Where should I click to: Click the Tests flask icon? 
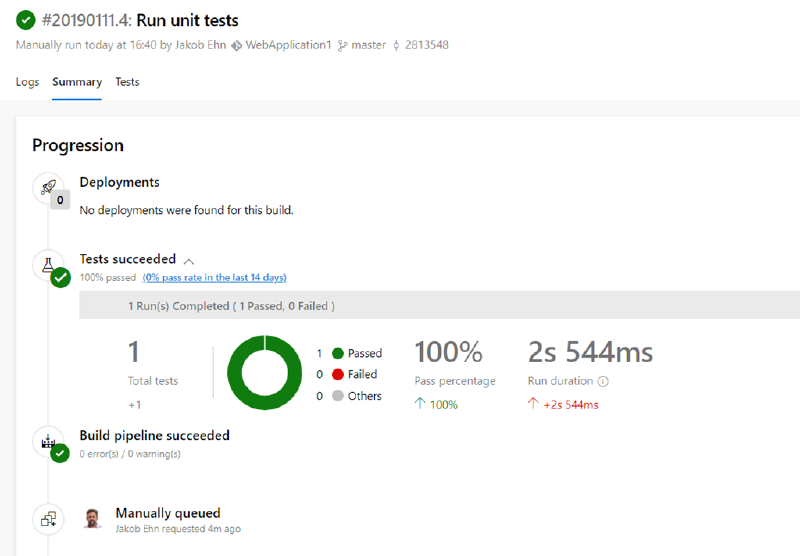[48, 265]
